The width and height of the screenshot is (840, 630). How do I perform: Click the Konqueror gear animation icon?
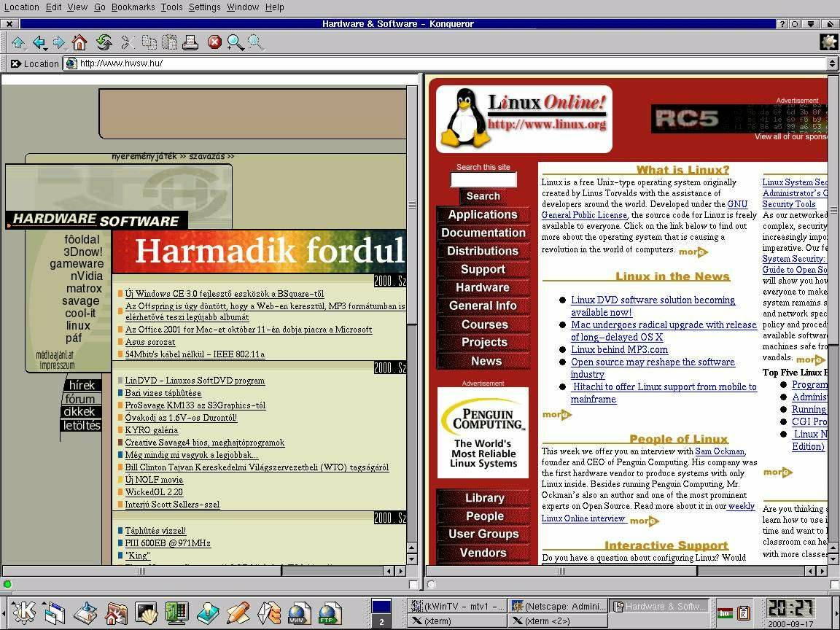tap(829, 42)
